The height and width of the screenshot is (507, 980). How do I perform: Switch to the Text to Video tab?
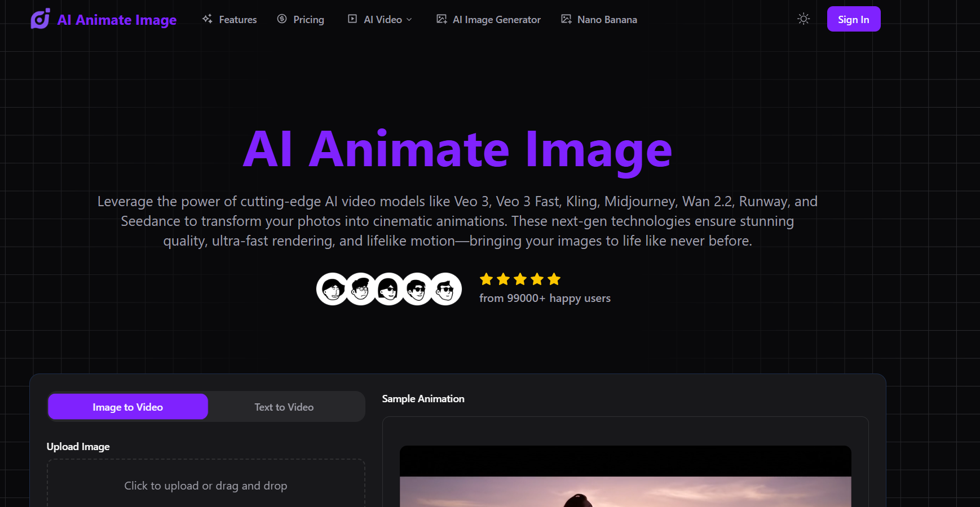(x=284, y=407)
